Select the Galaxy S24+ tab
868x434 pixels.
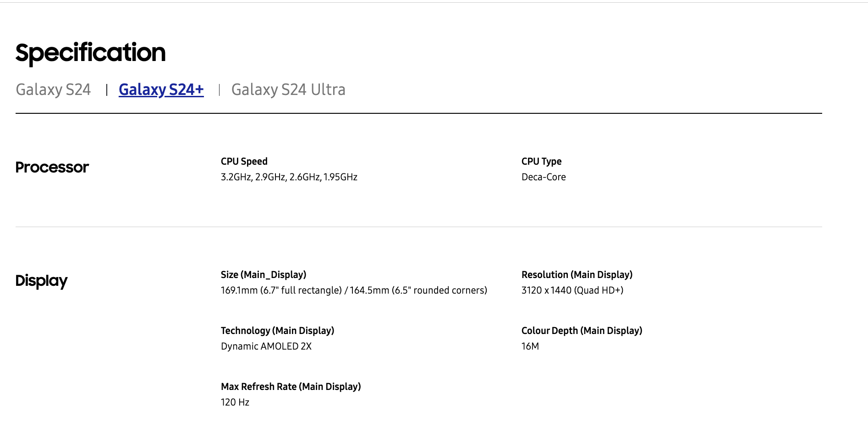click(161, 89)
